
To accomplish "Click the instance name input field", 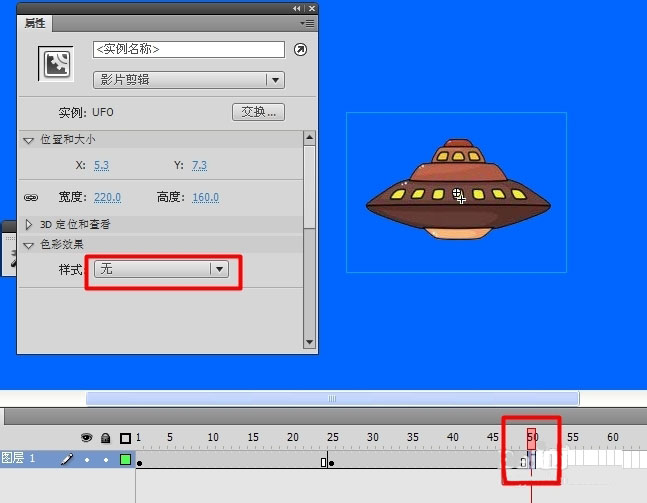I will pos(189,50).
